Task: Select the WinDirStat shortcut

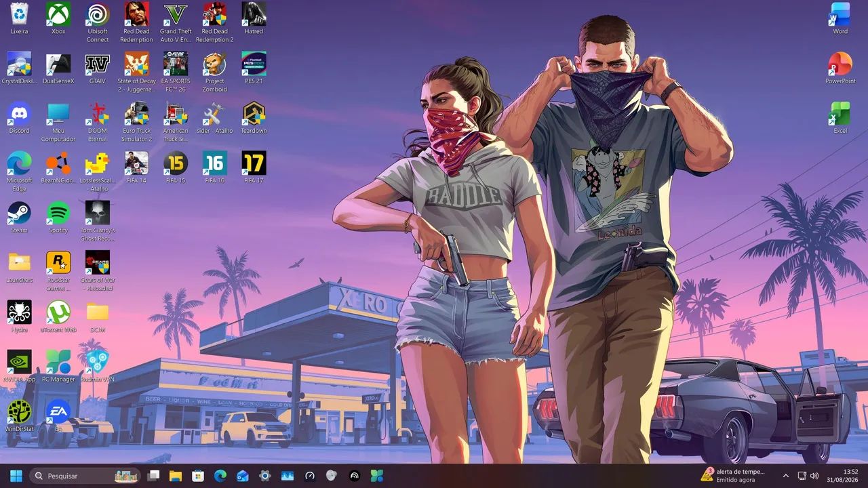Action: coord(19,416)
